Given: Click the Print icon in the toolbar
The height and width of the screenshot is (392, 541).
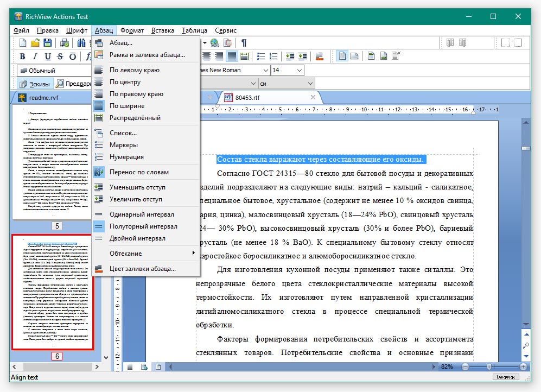Looking at the screenshot, I should pos(65,43).
